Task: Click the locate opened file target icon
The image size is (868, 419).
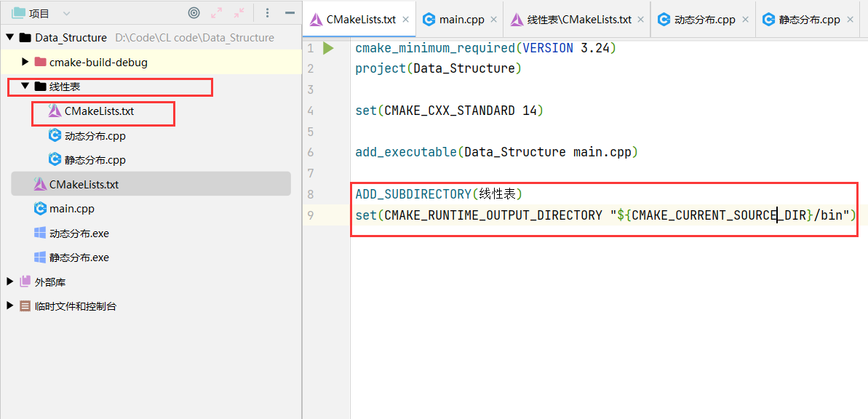Action: [194, 13]
